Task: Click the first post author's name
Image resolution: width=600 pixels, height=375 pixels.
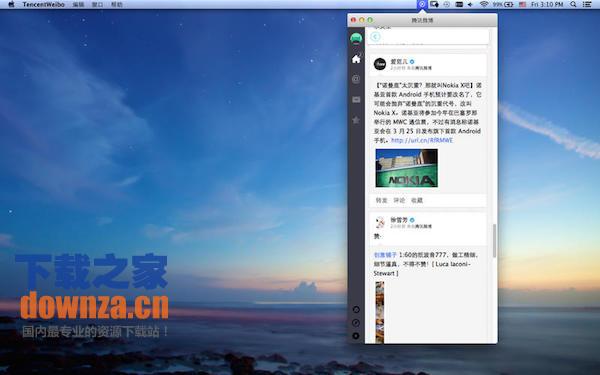Action: coord(399,61)
